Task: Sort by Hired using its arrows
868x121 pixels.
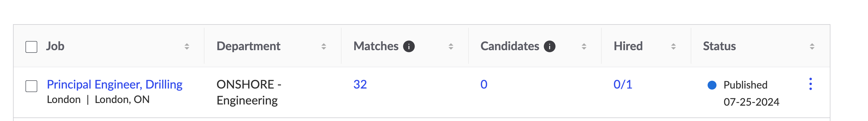Action: [673, 46]
